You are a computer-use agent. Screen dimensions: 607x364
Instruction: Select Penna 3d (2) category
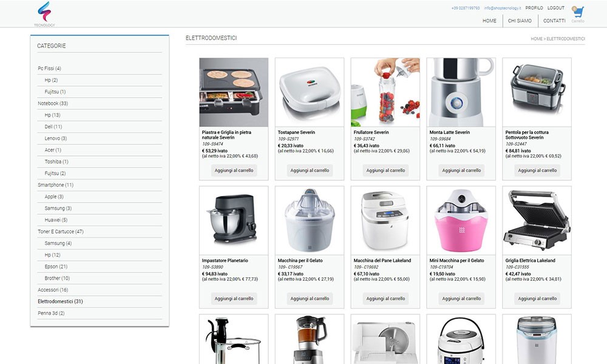click(x=51, y=313)
